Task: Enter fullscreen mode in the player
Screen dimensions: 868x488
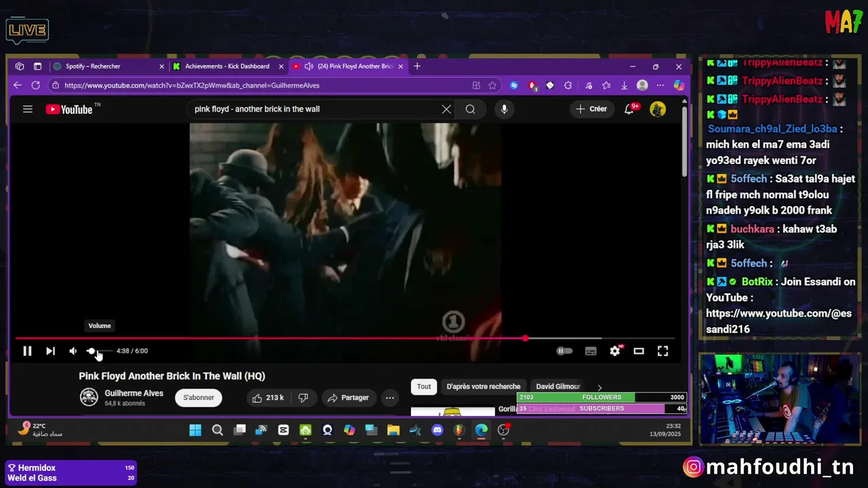Action: point(663,351)
